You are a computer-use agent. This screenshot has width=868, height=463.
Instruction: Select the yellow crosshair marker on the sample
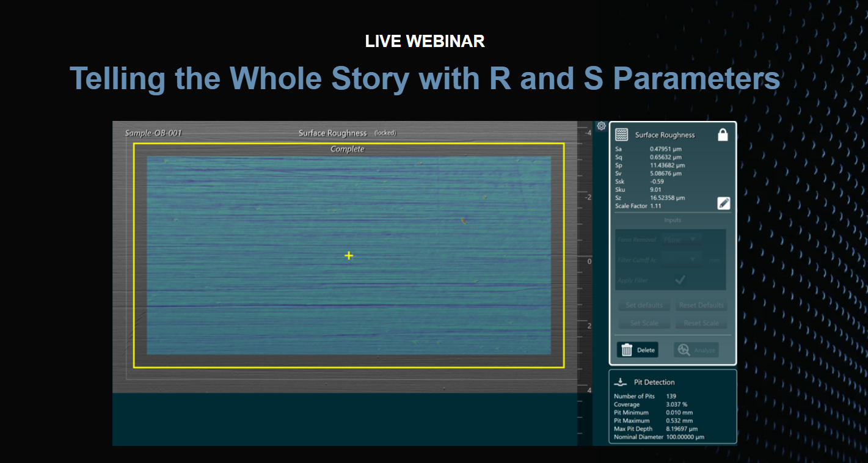tap(348, 255)
